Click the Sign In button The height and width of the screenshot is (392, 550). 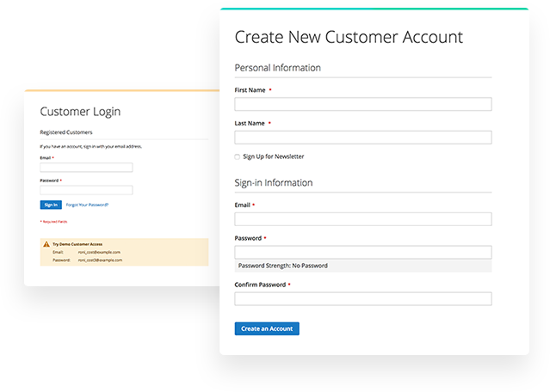[51, 205]
